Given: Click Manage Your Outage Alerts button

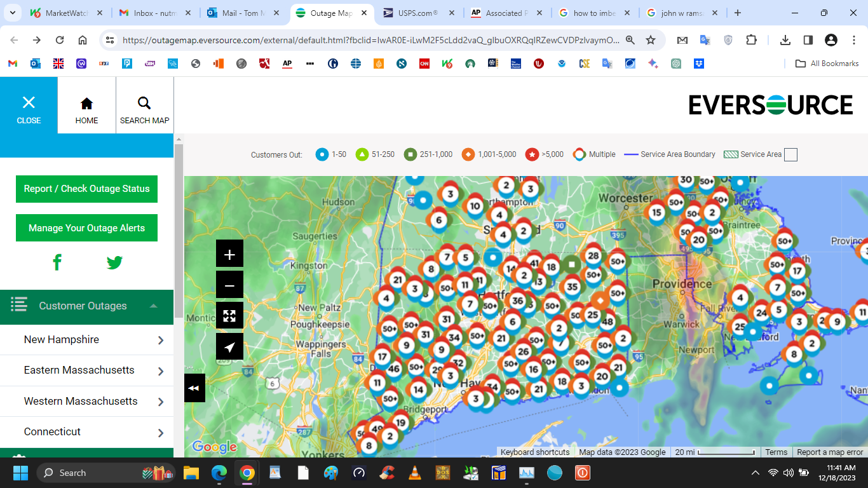Looking at the screenshot, I should (x=86, y=228).
